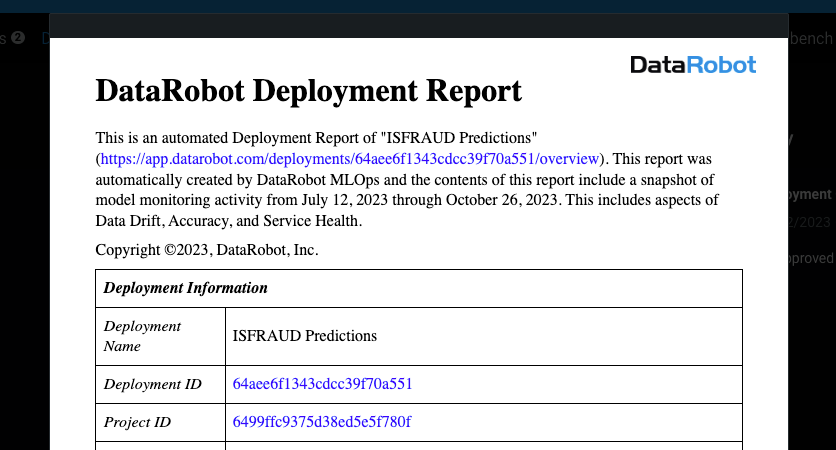Select the 'ISFRAUD Predictions' deployment name cell
The image size is (836, 450).
[484, 336]
